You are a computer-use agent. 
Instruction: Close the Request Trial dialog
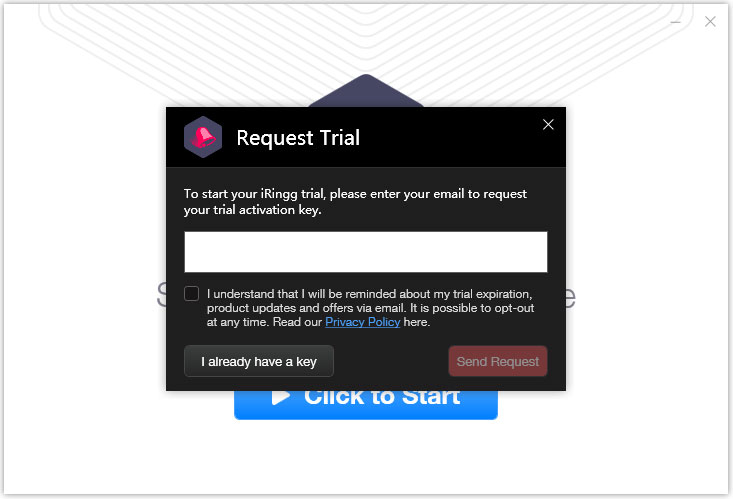coord(548,124)
